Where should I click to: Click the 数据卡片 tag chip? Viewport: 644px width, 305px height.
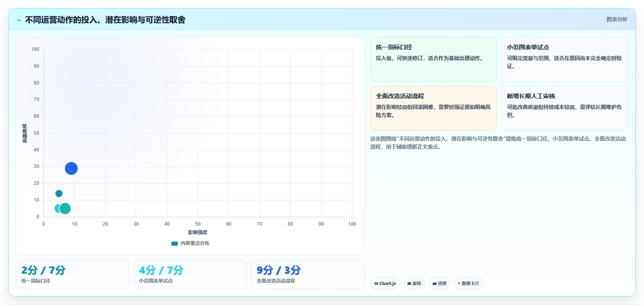point(468,283)
